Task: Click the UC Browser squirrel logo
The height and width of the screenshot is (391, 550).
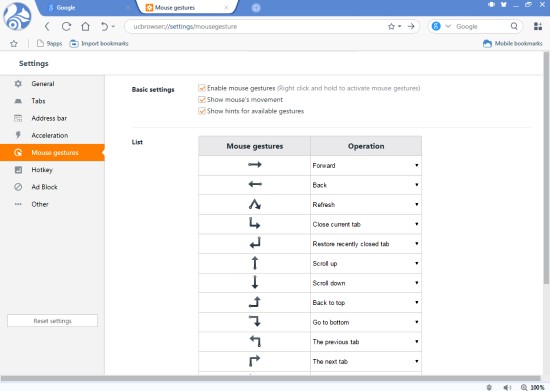Action: tap(17, 16)
